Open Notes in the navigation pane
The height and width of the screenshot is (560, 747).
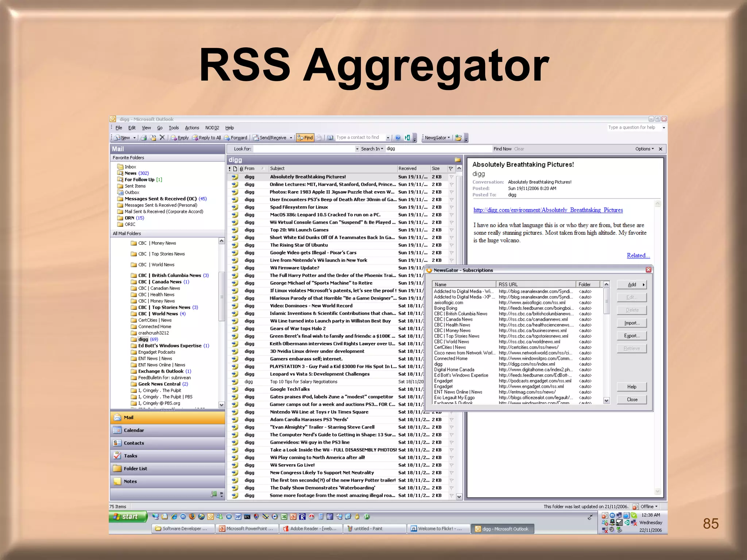(167, 481)
